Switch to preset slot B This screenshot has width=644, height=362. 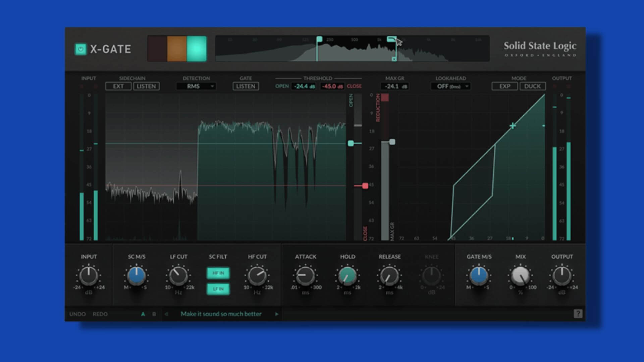(154, 314)
